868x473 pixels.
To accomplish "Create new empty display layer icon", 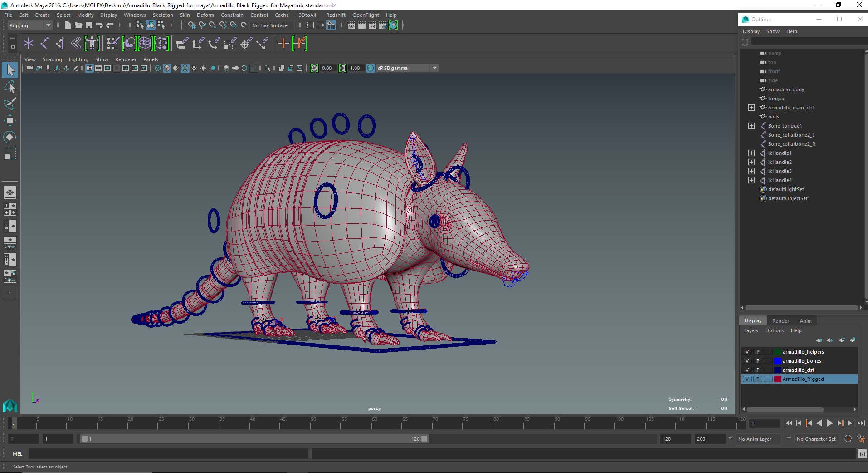I will click(842, 340).
